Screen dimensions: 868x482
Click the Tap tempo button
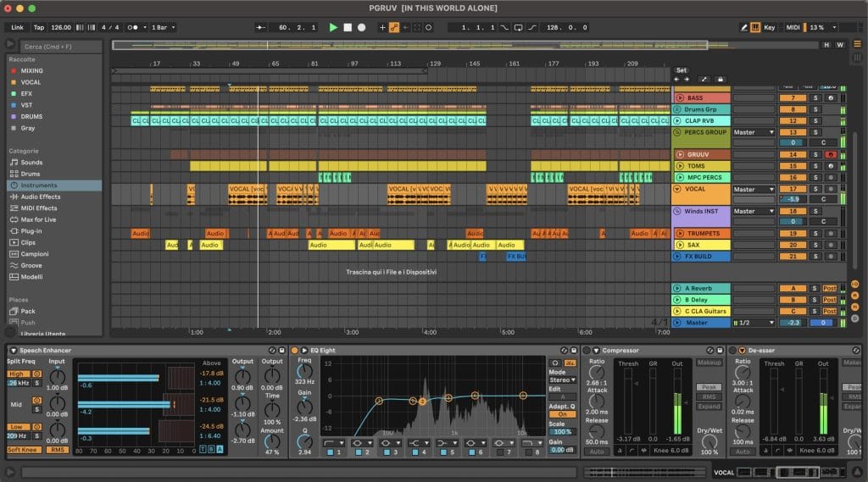point(39,27)
